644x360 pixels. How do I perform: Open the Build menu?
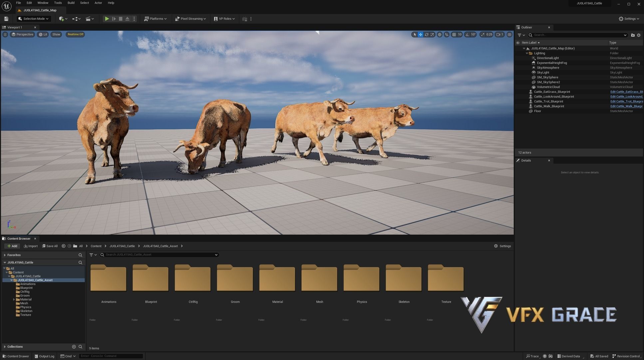pyautogui.click(x=71, y=3)
